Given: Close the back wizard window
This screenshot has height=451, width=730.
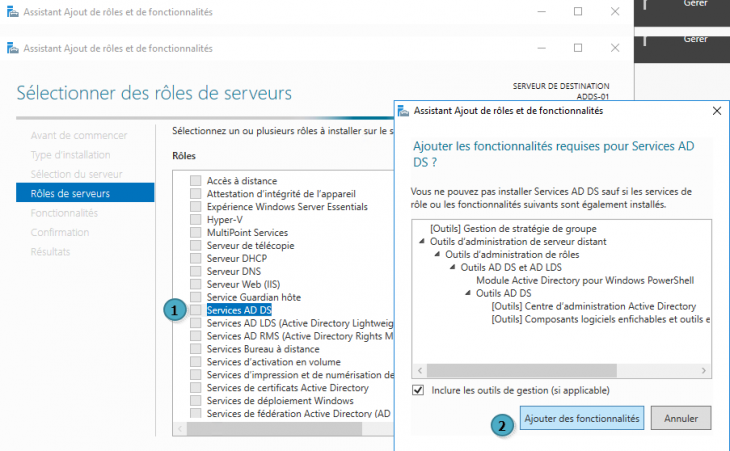Looking at the screenshot, I should 615,12.
